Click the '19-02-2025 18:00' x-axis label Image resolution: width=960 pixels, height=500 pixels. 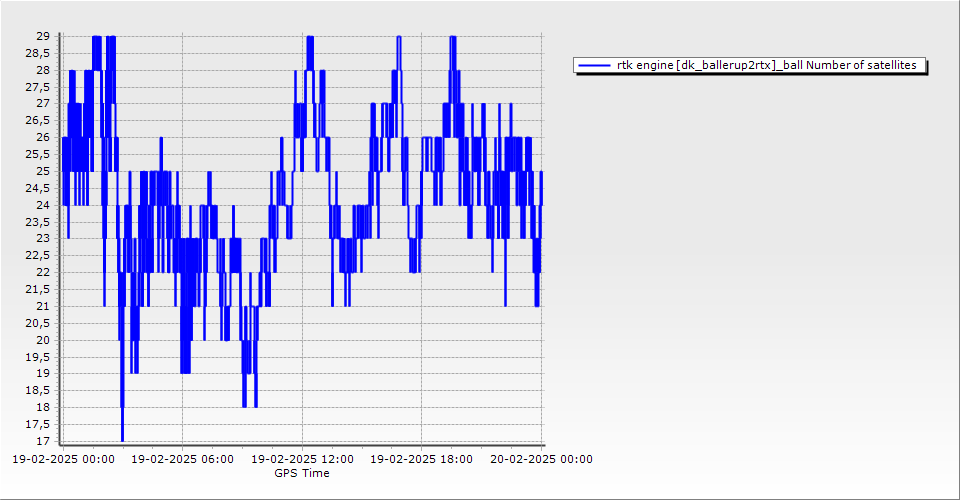(421, 460)
